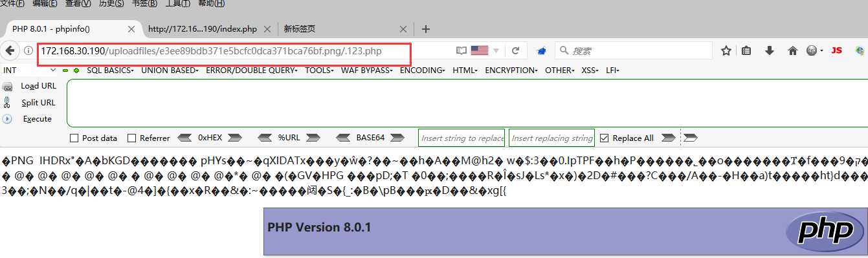Screen dimensions: 868x258
Task: Uncheck the Replace All checkbox
Action: (605, 138)
